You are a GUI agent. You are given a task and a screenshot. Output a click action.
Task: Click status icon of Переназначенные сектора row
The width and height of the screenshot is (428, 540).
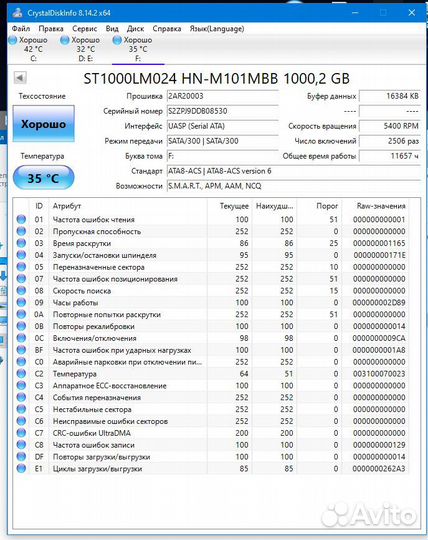(x=21, y=267)
